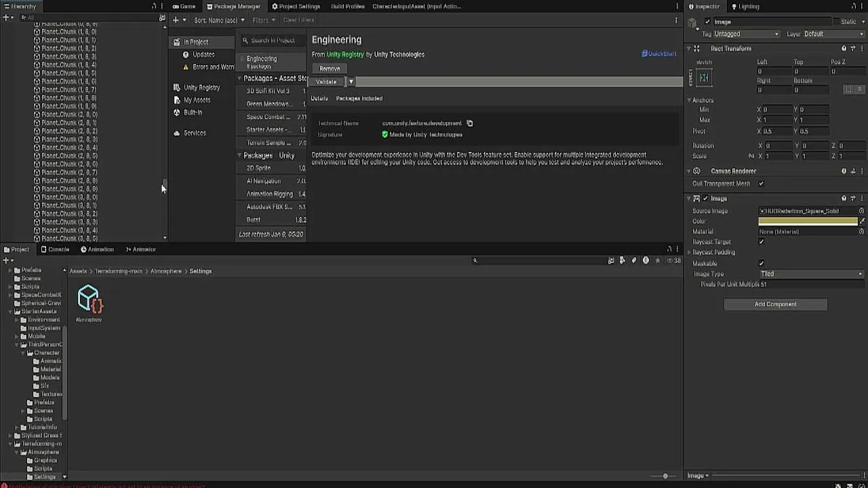Open Rect Transform help icon
The image size is (868, 488).
click(844, 49)
